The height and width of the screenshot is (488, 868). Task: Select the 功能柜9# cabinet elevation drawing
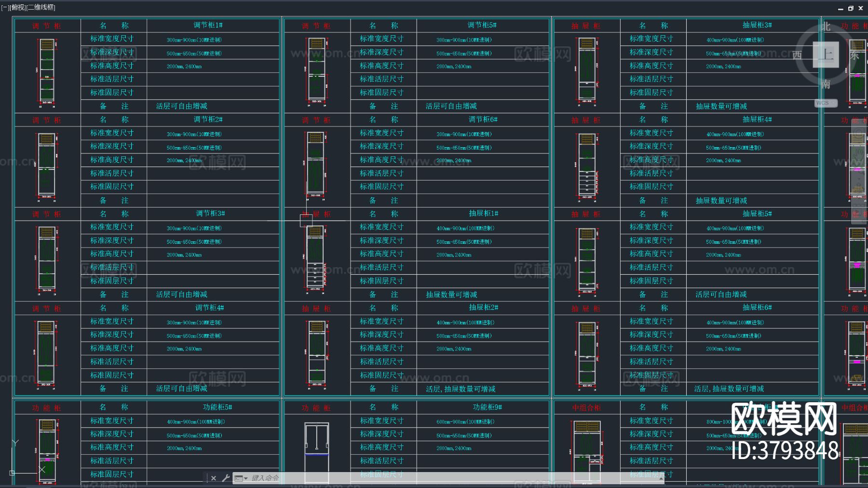pyautogui.click(x=316, y=453)
